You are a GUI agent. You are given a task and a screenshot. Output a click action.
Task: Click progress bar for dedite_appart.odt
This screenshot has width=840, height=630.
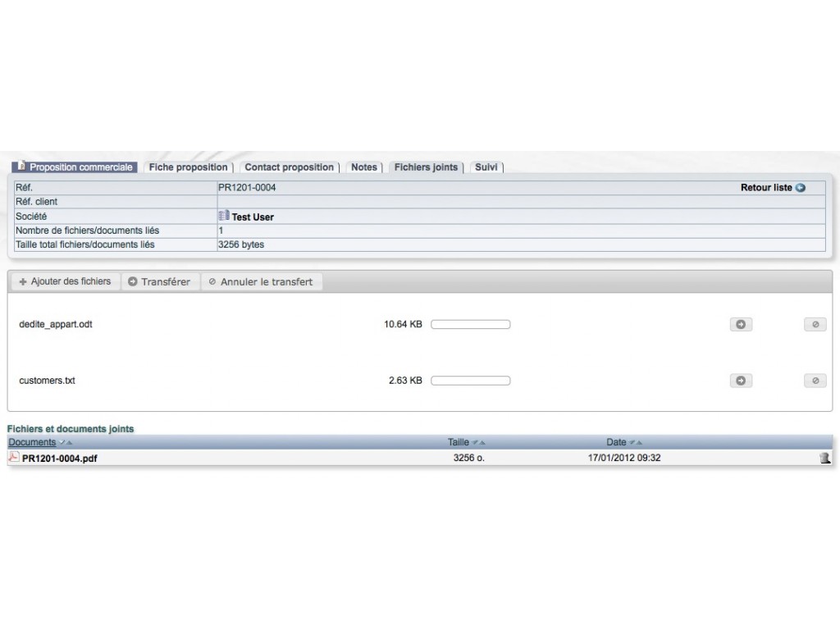(470, 324)
